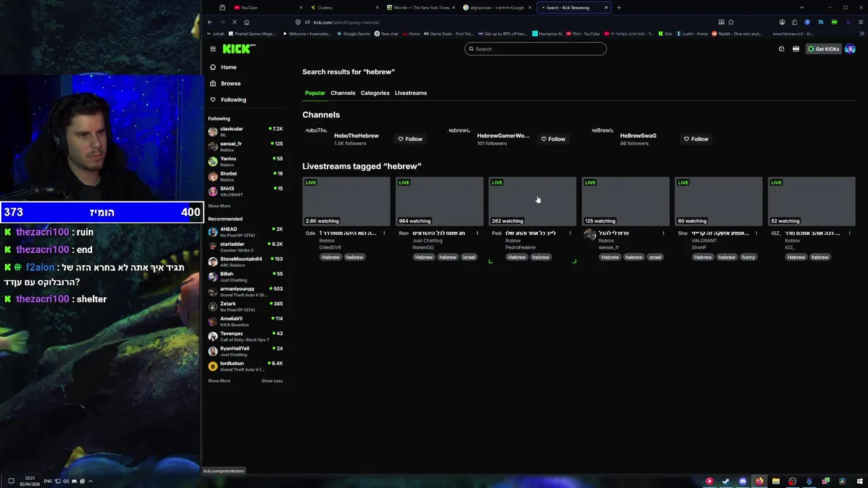Screen dimensions: 868x488
Task: Click the browser back arrow
Action: click(210, 22)
